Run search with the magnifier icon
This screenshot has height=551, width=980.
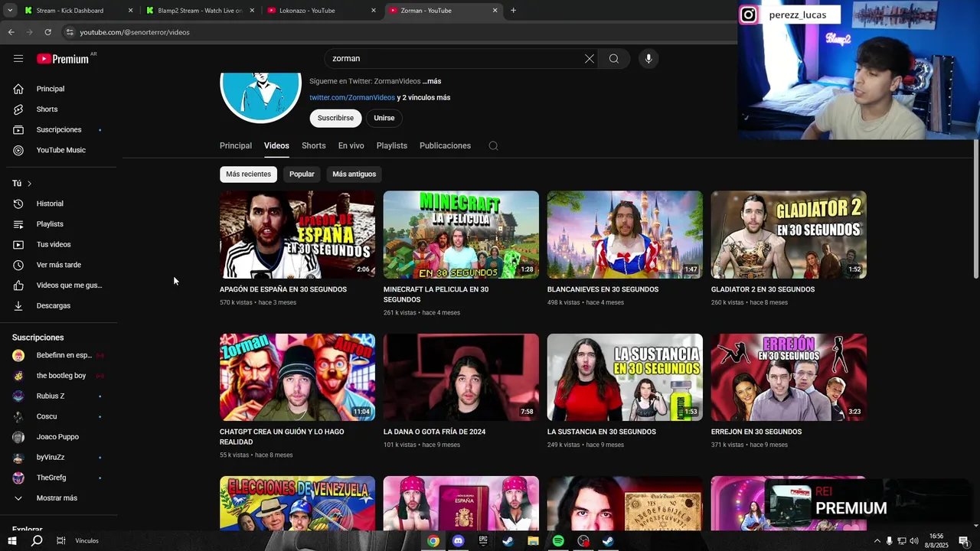[614, 58]
